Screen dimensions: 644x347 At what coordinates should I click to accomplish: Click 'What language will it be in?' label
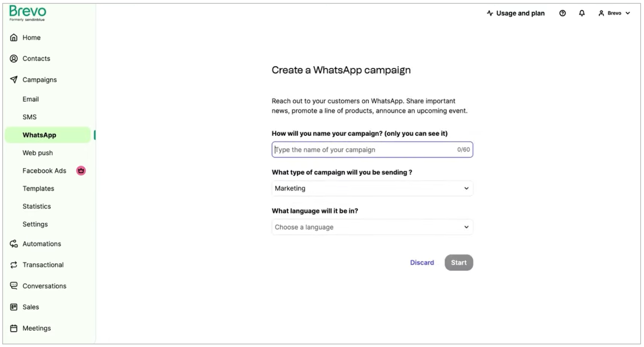[315, 211]
